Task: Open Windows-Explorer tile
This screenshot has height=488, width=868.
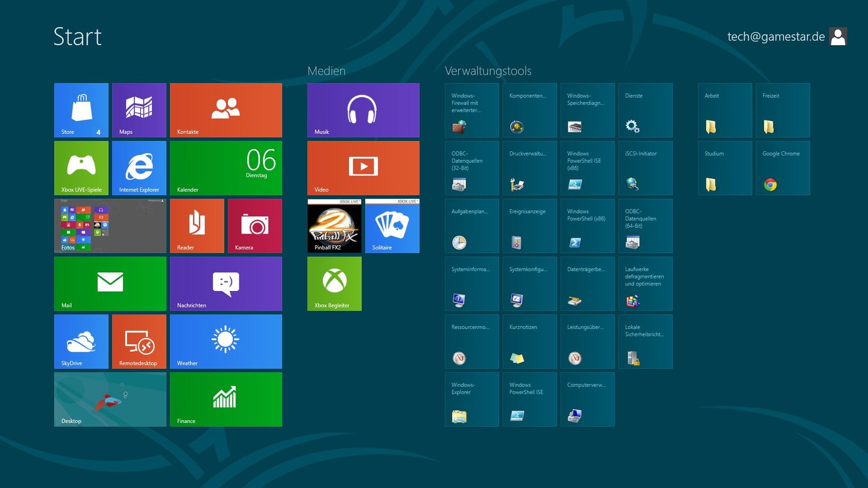Action: point(472,399)
